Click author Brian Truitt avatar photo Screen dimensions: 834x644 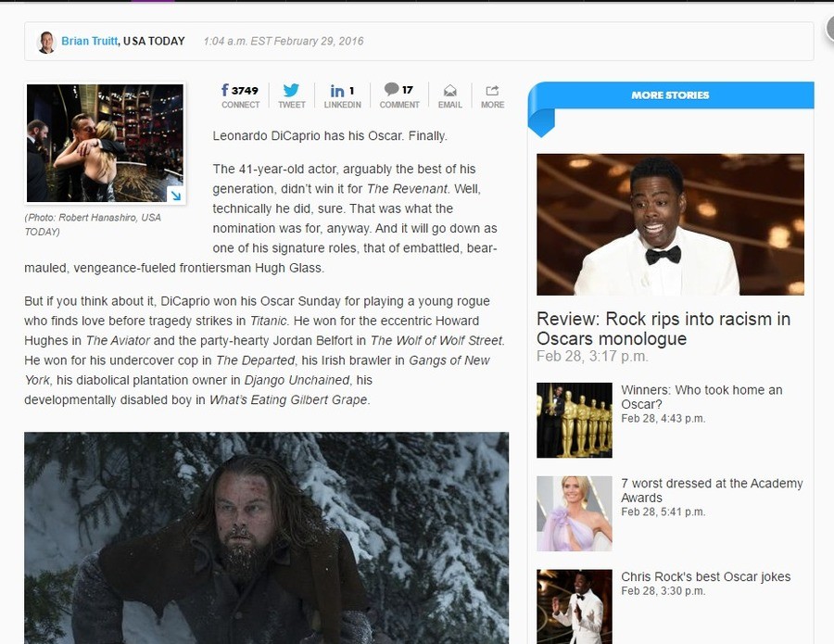(46, 42)
